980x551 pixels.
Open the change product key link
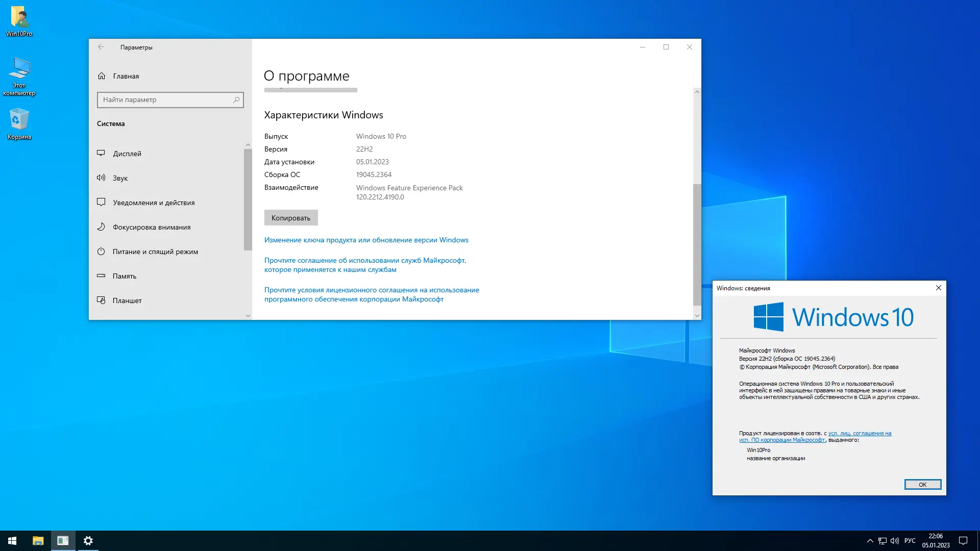366,240
